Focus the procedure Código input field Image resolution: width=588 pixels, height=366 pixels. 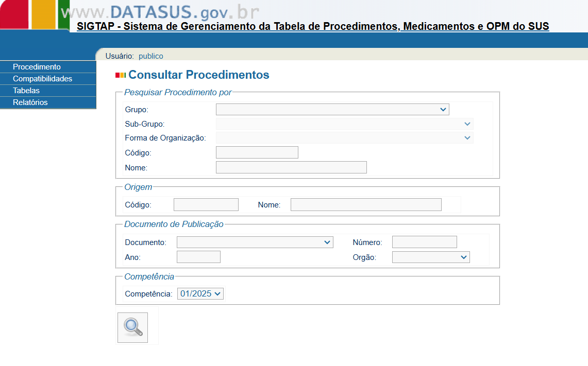tap(257, 153)
